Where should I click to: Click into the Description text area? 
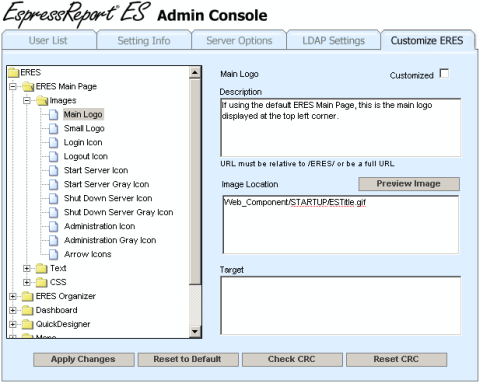tap(341, 127)
